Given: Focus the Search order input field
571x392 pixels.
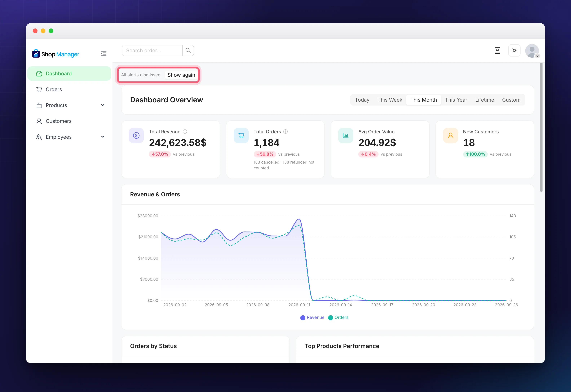Looking at the screenshot, I should [152, 50].
